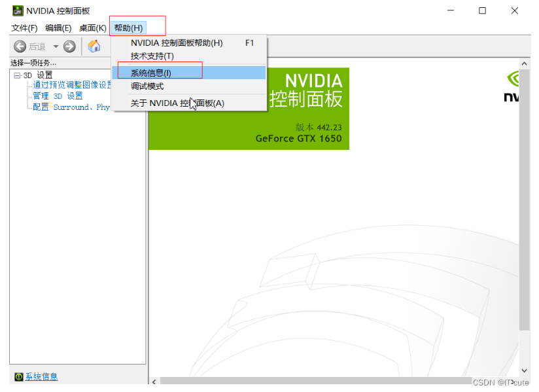Toggle 调试模式 in Help menu

[x=189, y=86]
